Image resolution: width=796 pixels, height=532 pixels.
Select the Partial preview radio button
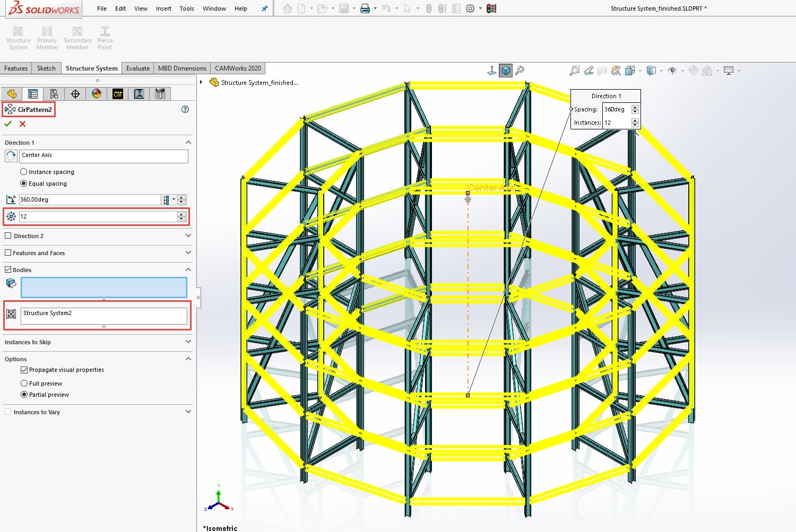point(24,395)
